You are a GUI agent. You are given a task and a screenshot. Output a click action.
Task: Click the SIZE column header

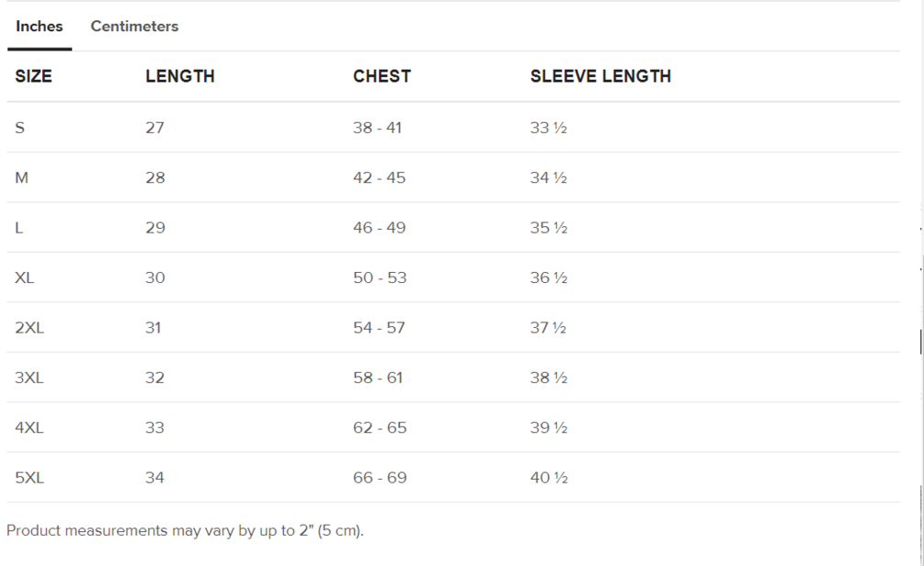click(x=34, y=77)
